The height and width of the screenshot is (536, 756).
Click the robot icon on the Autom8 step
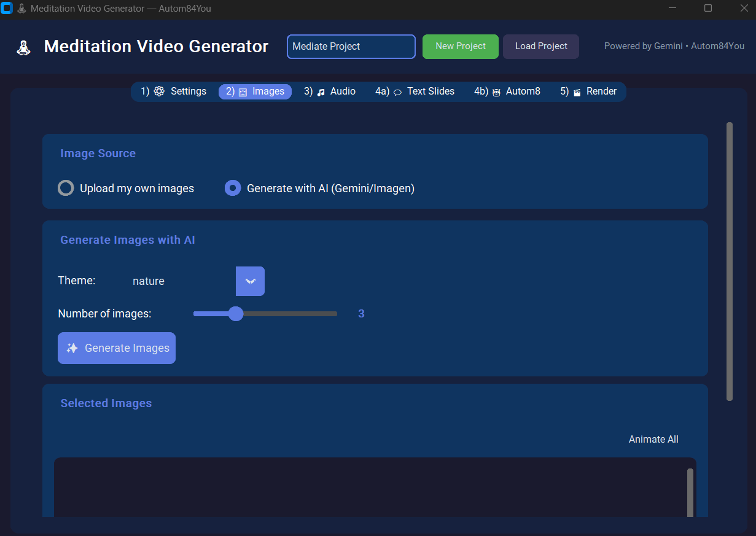497,91
